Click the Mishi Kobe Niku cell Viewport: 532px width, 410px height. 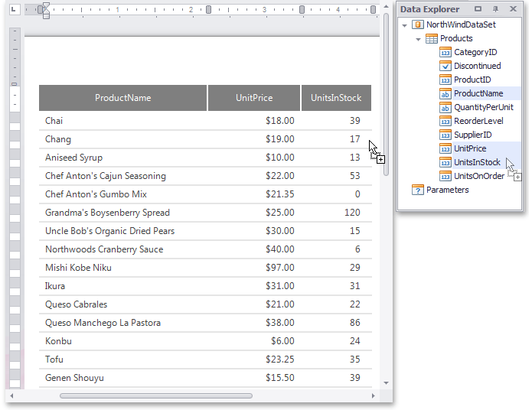coord(122,268)
